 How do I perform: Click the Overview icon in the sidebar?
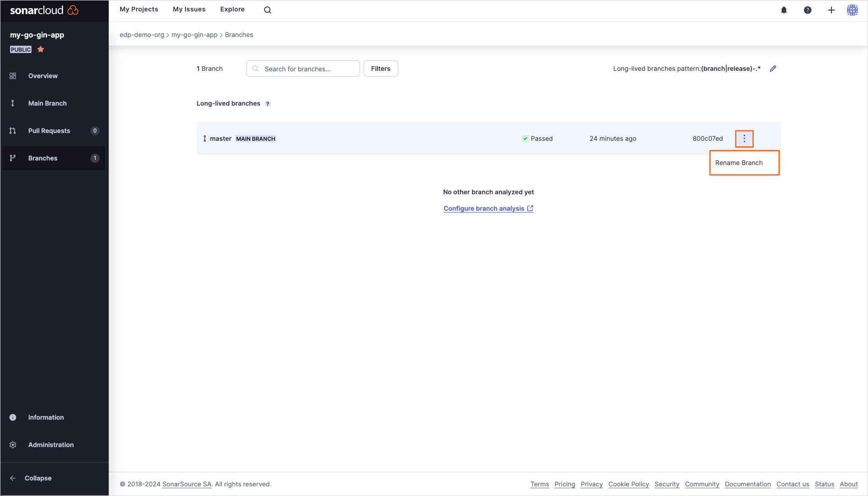pyautogui.click(x=13, y=75)
